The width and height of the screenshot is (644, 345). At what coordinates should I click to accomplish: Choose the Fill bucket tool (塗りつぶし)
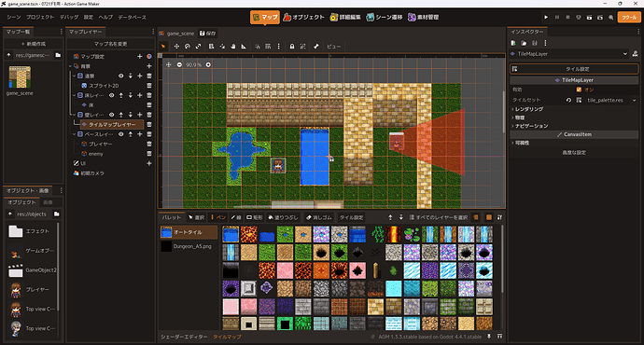(x=284, y=217)
